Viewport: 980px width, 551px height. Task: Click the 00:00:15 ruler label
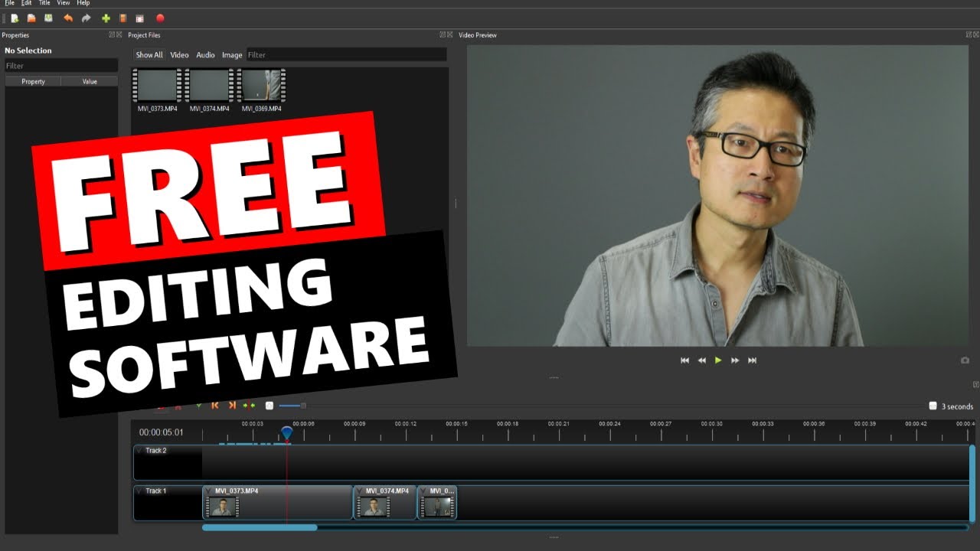(456, 424)
